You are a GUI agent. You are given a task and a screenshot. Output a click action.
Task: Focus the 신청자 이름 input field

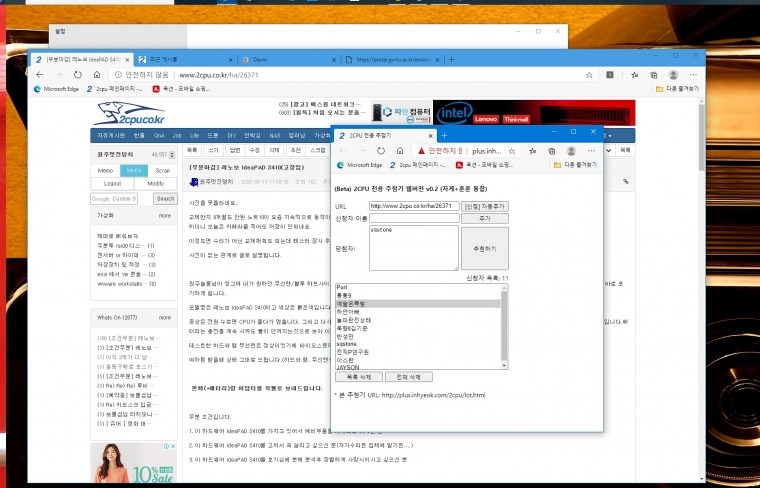coord(414,219)
